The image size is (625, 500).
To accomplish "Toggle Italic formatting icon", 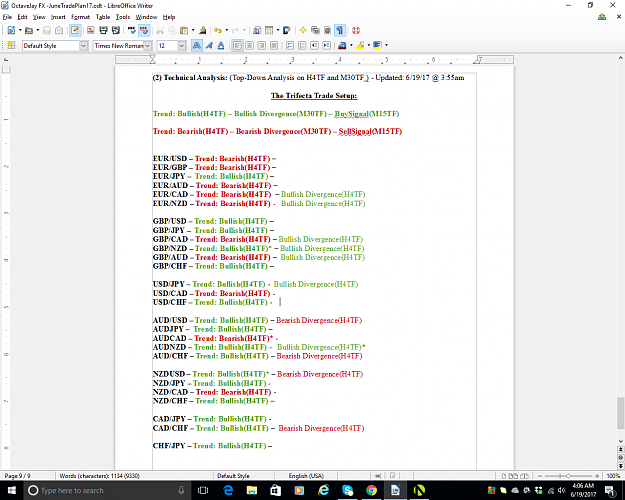I will coord(209,45).
